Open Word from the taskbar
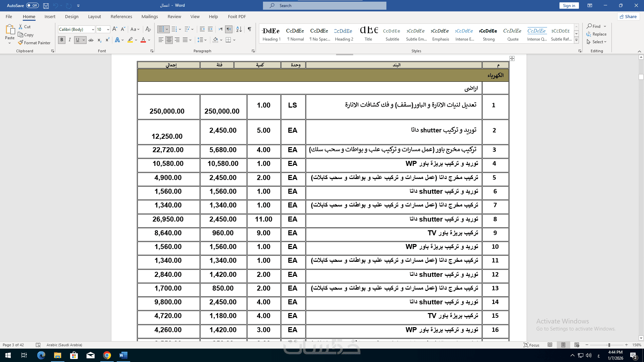The image size is (644, 362). (123, 355)
